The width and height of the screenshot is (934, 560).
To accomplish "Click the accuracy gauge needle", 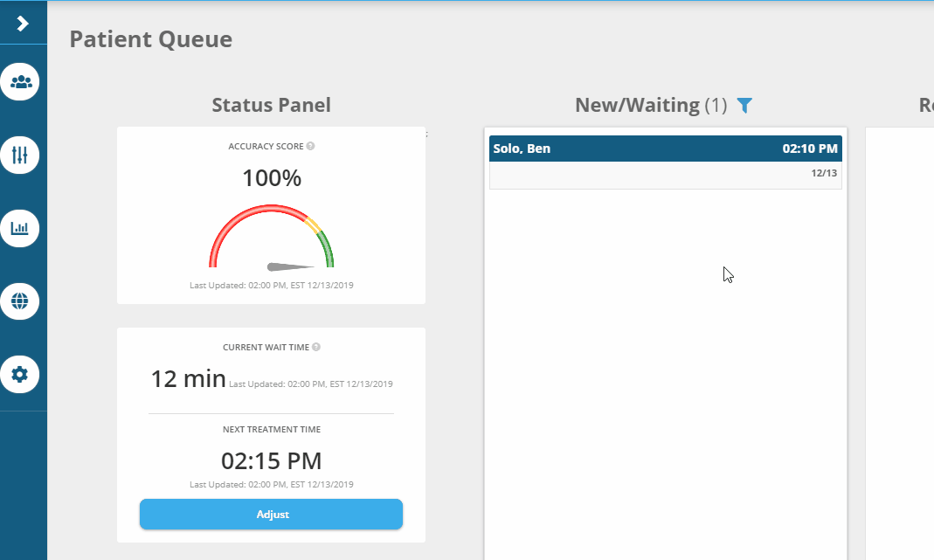I will tap(290, 266).
